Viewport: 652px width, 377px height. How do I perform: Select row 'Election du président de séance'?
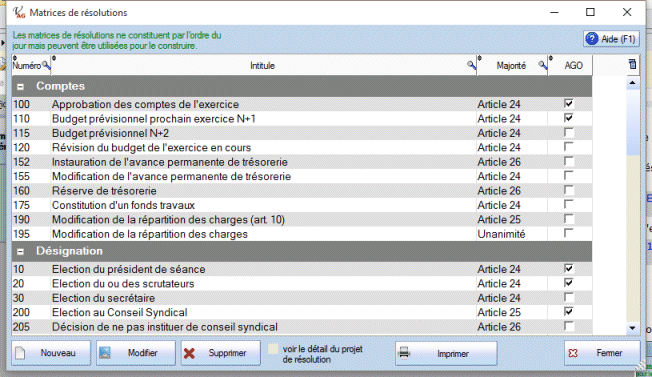coord(302,269)
